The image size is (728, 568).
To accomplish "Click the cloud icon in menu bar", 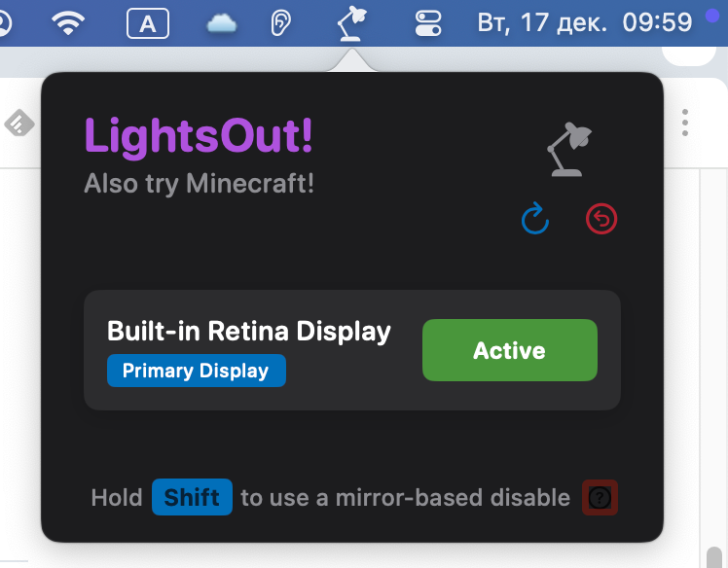I will point(222,23).
